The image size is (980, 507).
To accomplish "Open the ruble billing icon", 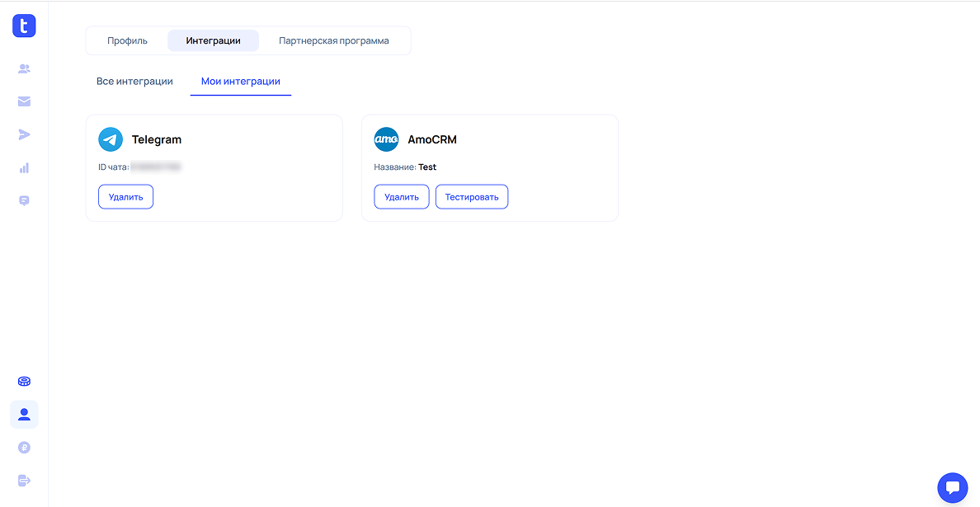I will click(24, 448).
